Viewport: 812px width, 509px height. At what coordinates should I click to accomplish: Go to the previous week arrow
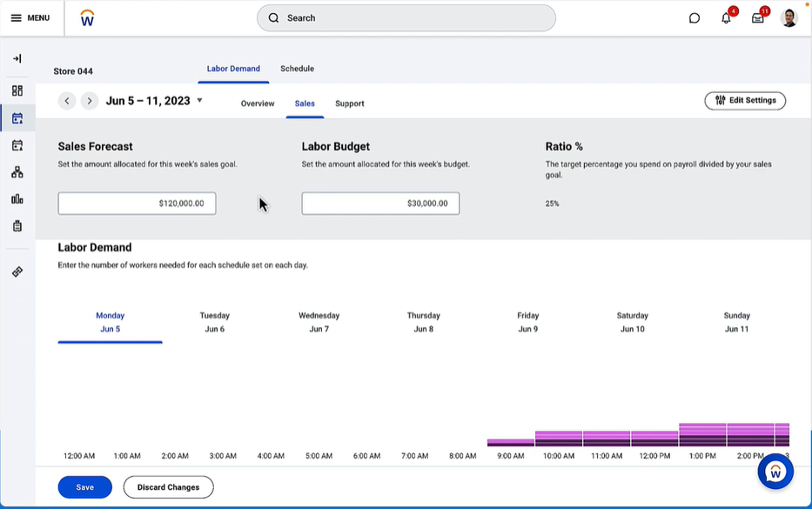tap(67, 101)
